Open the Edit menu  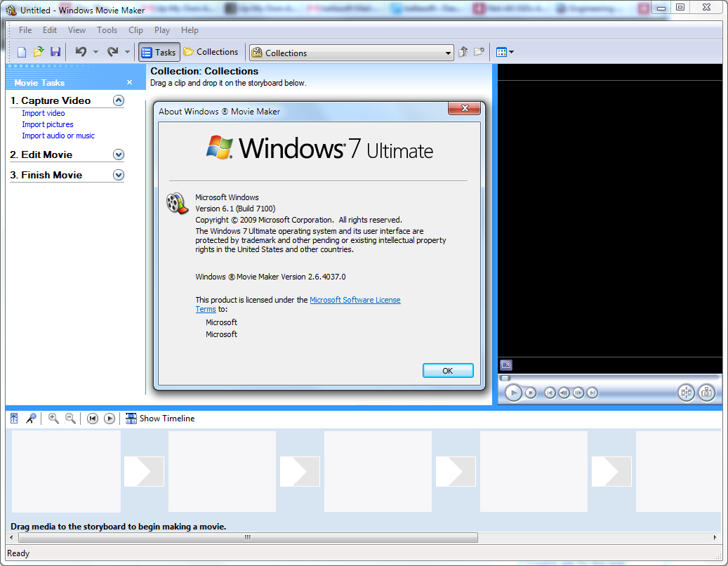click(x=50, y=30)
